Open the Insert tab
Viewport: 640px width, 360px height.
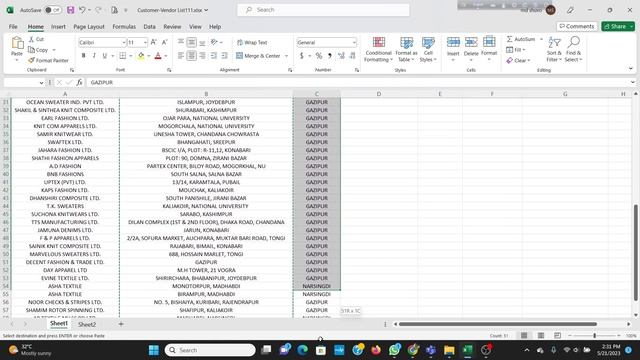(x=58, y=27)
